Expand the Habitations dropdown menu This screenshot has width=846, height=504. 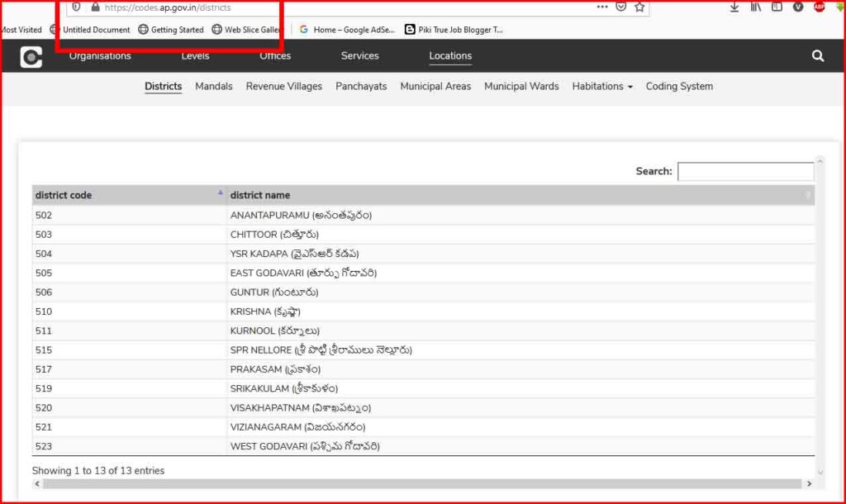(x=602, y=86)
